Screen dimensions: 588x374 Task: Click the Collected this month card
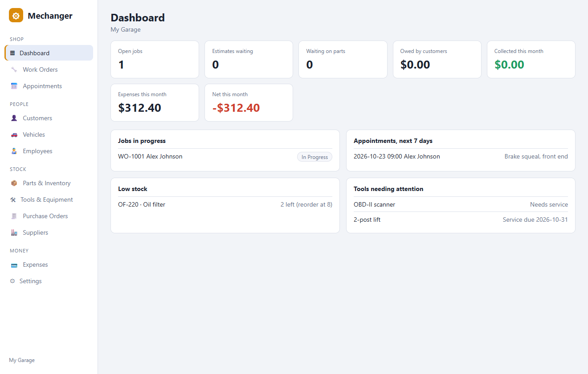(531, 60)
